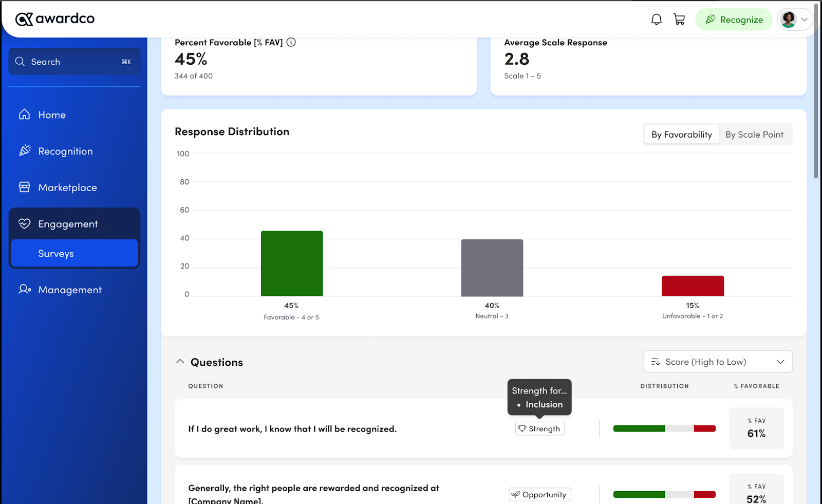Image resolution: width=822 pixels, height=504 pixels.
Task: Click the Management person-gear icon
Action: pos(25,289)
